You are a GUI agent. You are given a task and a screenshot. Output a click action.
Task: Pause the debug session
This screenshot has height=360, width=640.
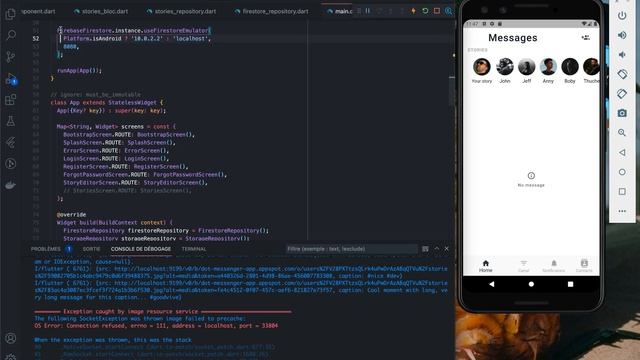(368, 11)
